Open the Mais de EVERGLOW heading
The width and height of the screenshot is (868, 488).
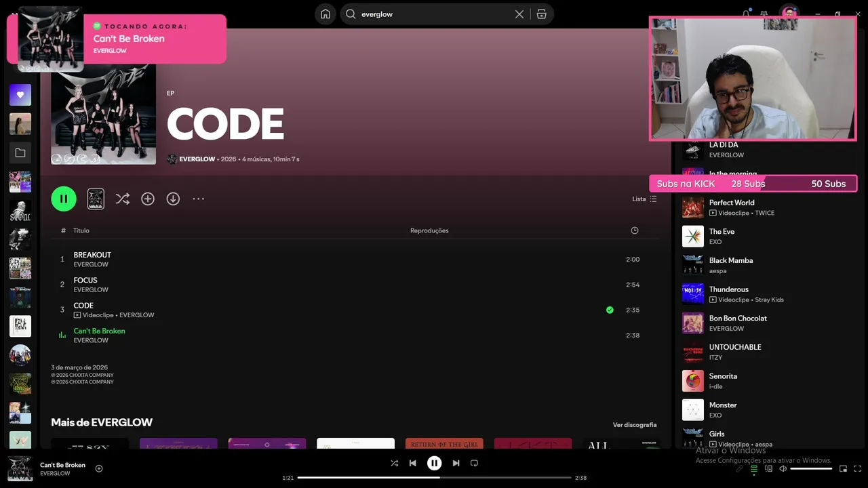pos(102,422)
